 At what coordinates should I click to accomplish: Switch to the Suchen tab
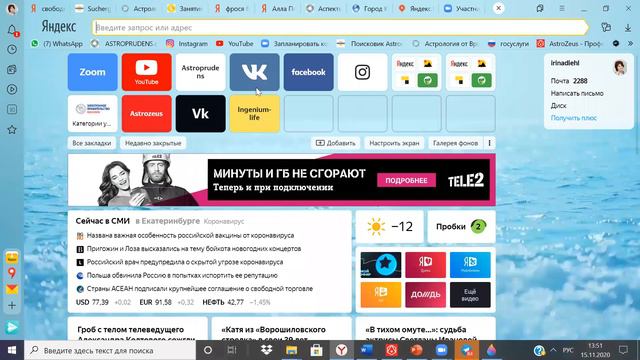tap(93, 8)
